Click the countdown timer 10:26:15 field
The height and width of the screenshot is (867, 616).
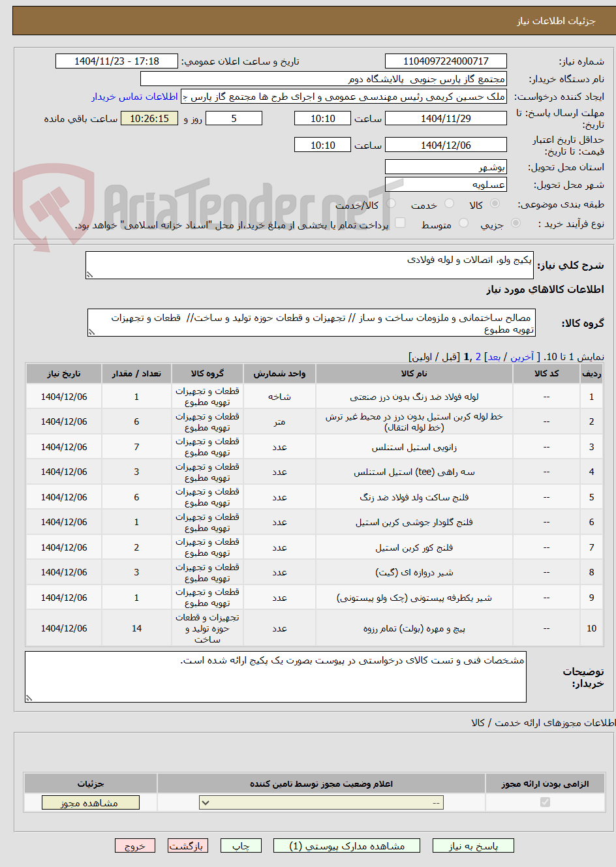click(149, 118)
